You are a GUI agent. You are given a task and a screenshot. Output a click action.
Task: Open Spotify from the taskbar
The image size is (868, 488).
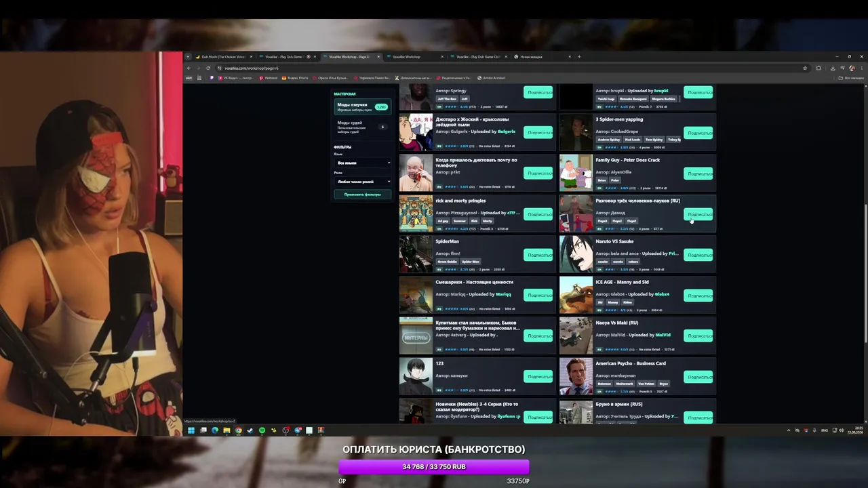click(x=262, y=430)
